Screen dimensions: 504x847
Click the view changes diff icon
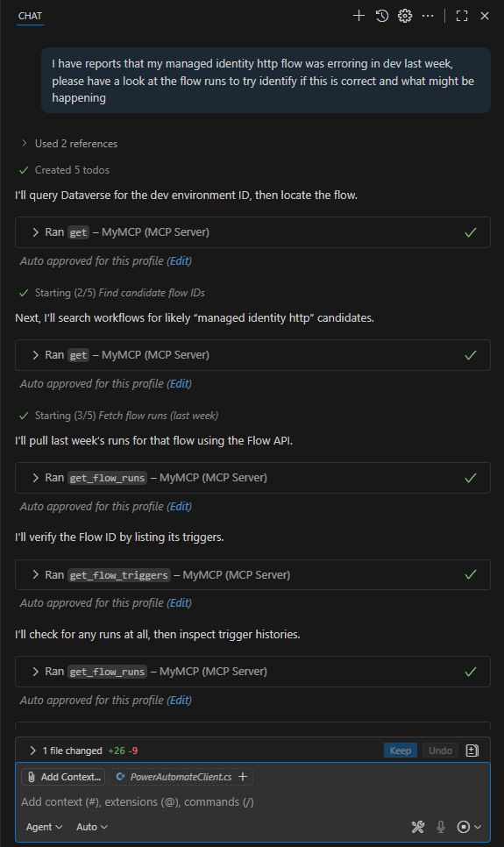(x=472, y=751)
